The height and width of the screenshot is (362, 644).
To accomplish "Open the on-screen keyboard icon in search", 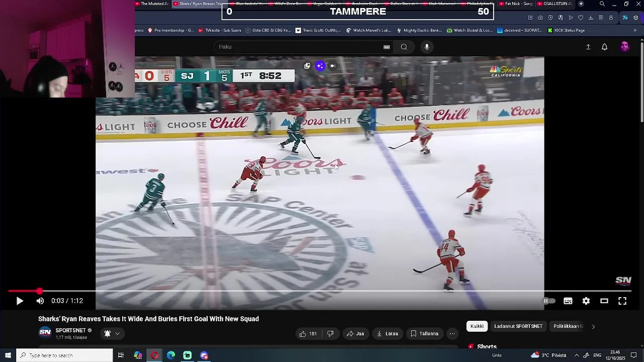I will pos(386,47).
